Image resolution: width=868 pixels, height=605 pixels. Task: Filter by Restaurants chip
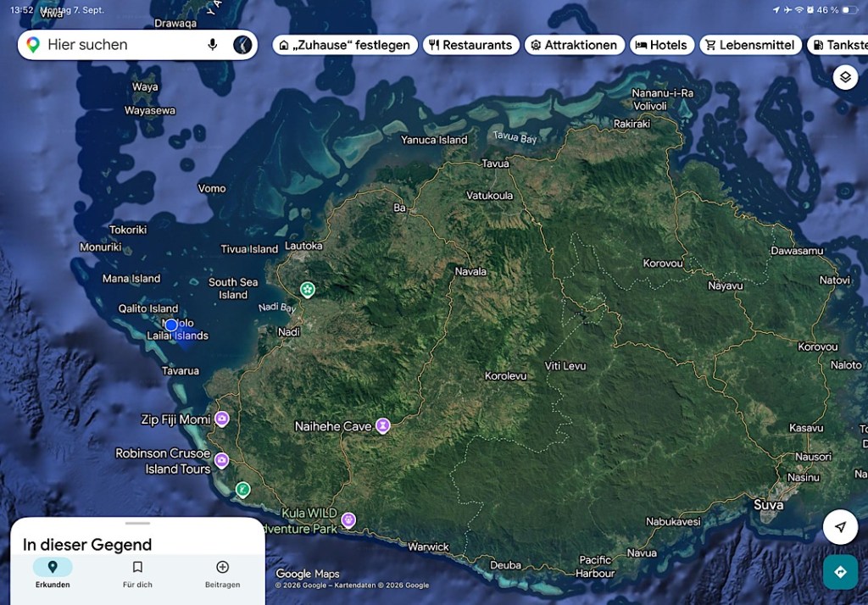click(471, 45)
